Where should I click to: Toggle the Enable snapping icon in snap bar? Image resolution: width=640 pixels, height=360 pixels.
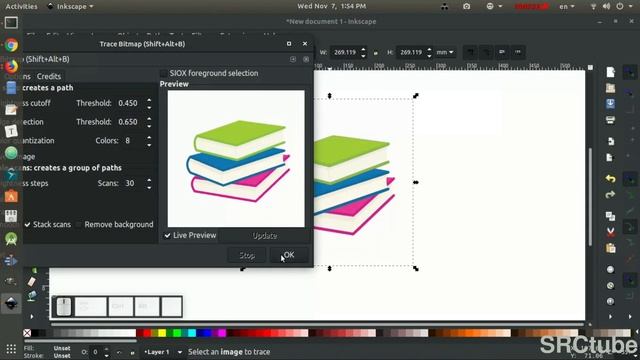tap(630, 72)
